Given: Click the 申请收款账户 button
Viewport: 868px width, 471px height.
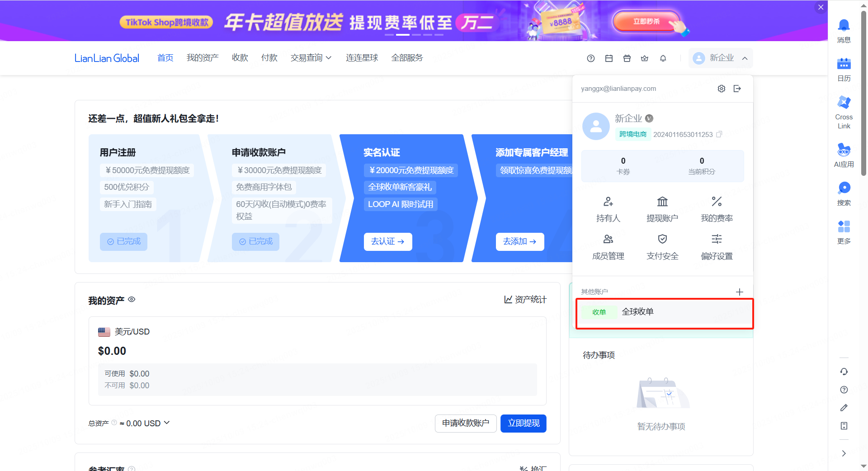Looking at the screenshot, I should coord(466,423).
